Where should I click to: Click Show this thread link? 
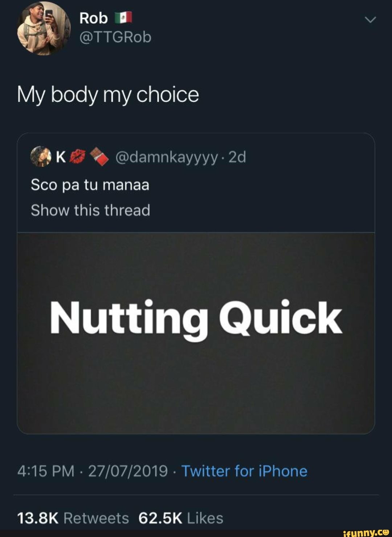pyautogui.click(x=90, y=210)
